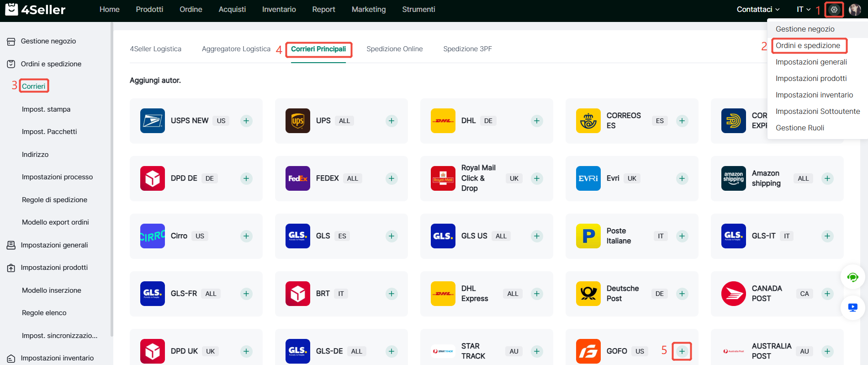Viewport: 868px width, 365px height.
Task: Add the BRT carrier via plus icon
Action: coord(392,294)
